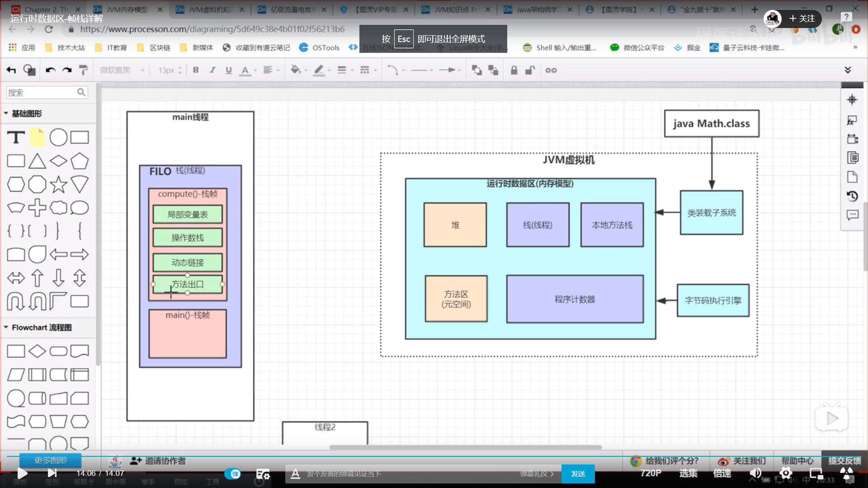Click the shape search field
Viewport: 868px width, 488px height.
[x=47, y=93]
